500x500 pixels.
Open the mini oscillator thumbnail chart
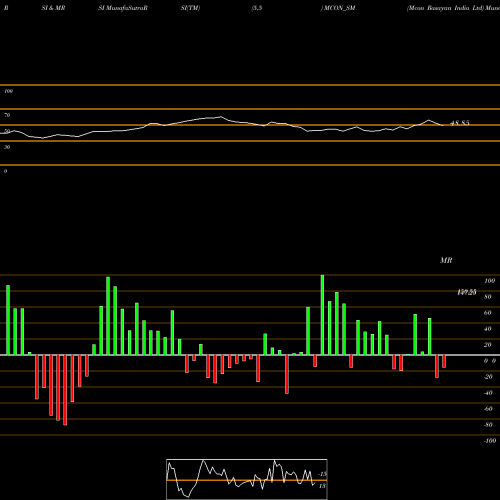(247, 479)
